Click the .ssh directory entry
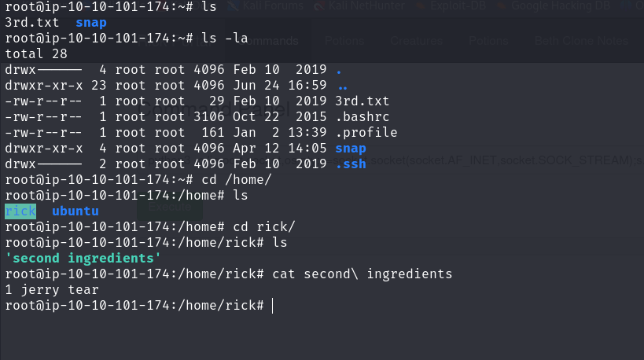This screenshot has height=360, width=644. (x=351, y=163)
